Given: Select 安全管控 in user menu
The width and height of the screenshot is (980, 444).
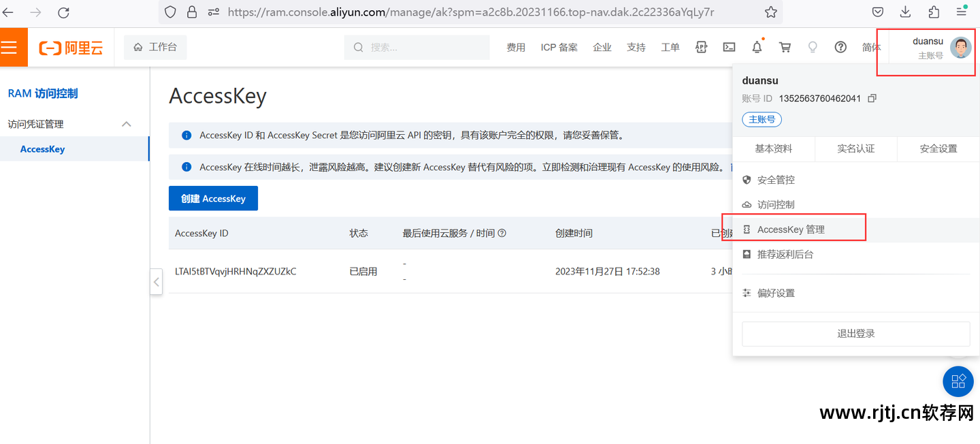Looking at the screenshot, I should [x=855, y=180].
